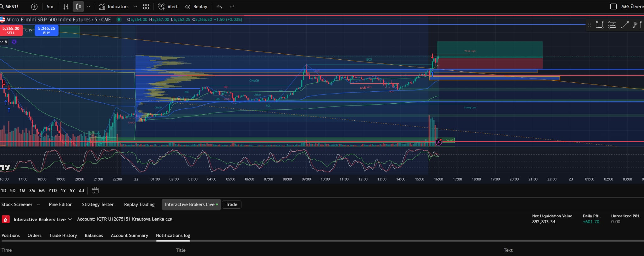Expand the Indicators favorites dropdown
This screenshot has height=256, width=644.
pos(136,7)
